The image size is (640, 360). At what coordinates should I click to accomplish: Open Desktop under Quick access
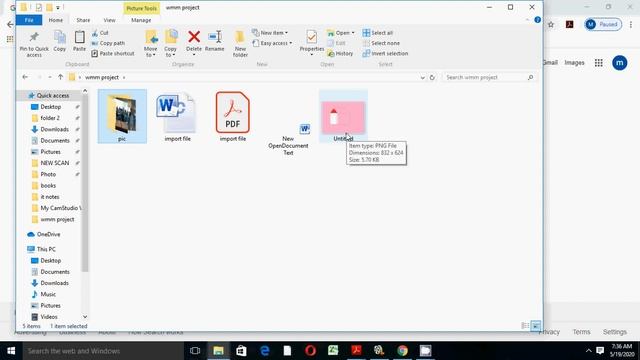51,107
